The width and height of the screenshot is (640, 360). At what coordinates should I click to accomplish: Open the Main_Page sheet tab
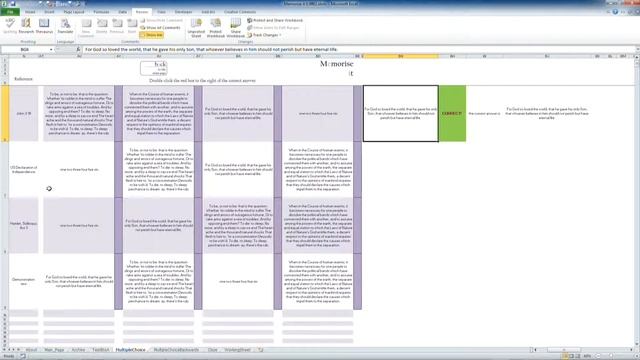click(54, 350)
